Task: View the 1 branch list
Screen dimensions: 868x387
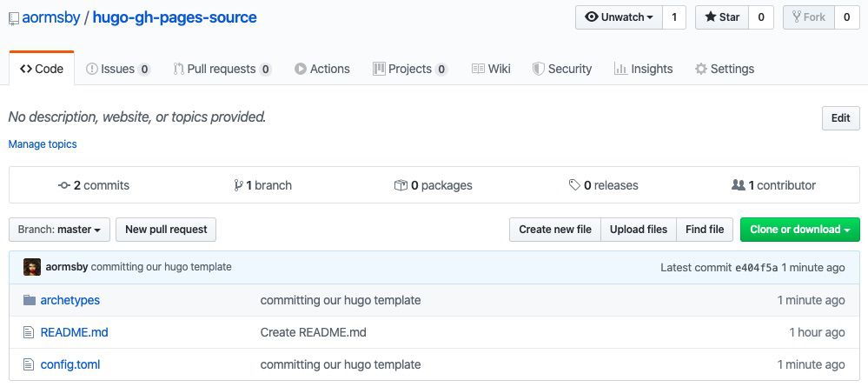Action: [x=263, y=185]
